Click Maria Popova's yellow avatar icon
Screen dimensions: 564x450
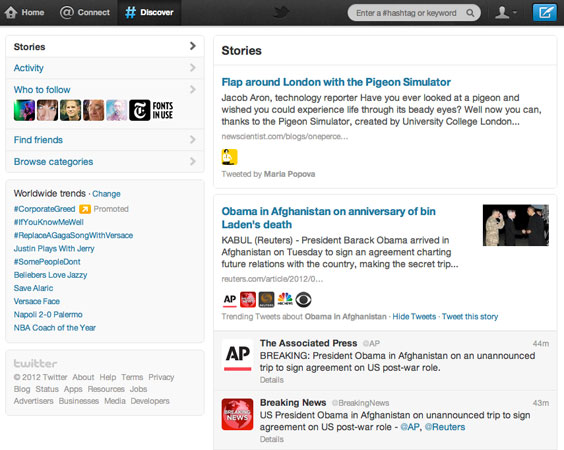(x=229, y=157)
